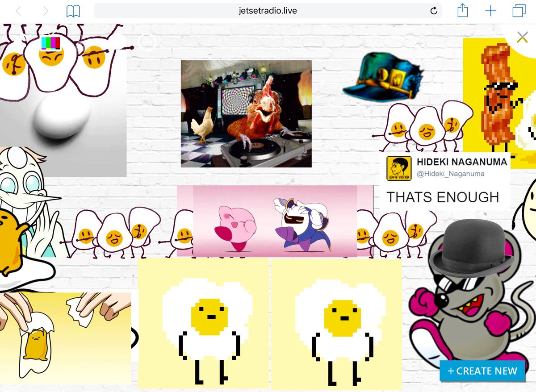
Task: Click the TV color bars icon
Action: point(50,43)
